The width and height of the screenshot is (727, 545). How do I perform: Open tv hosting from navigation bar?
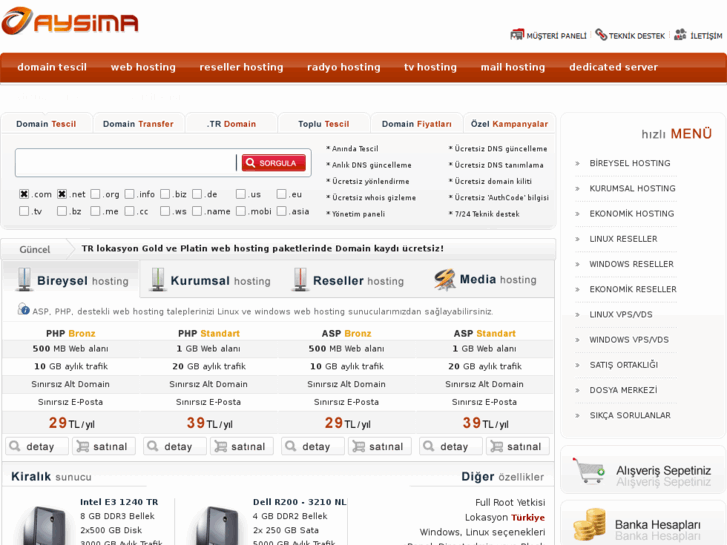click(430, 67)
